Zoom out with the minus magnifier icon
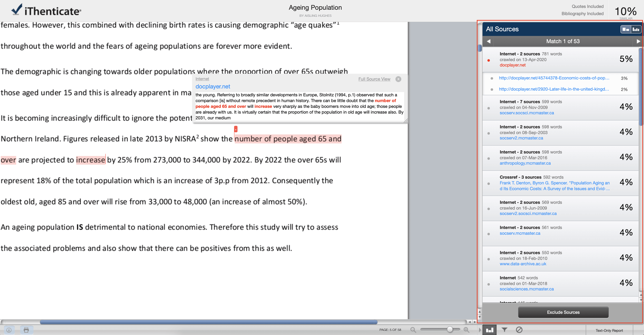644x335 pixels. pyautogui.click(x=413, y=330)
